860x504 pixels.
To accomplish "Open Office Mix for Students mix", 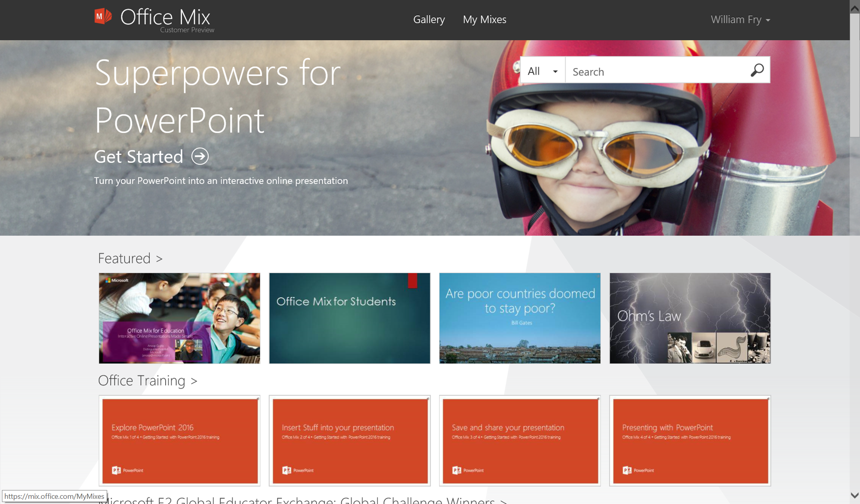I will click(350, 318).
